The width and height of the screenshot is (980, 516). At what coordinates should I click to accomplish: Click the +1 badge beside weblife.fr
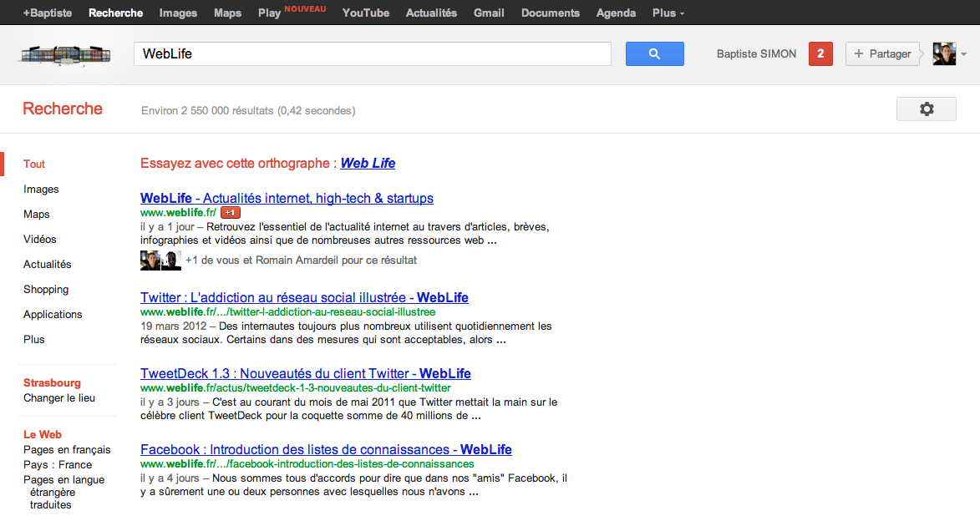pos(231,213)
